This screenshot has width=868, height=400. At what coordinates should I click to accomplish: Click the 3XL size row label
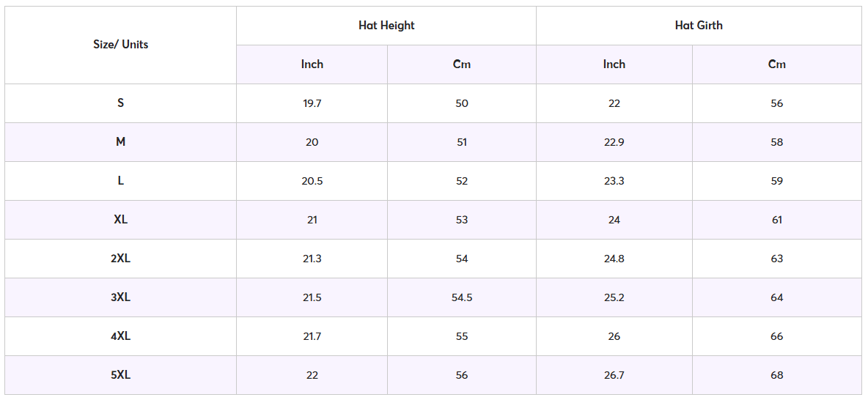(x=121, y=297)
